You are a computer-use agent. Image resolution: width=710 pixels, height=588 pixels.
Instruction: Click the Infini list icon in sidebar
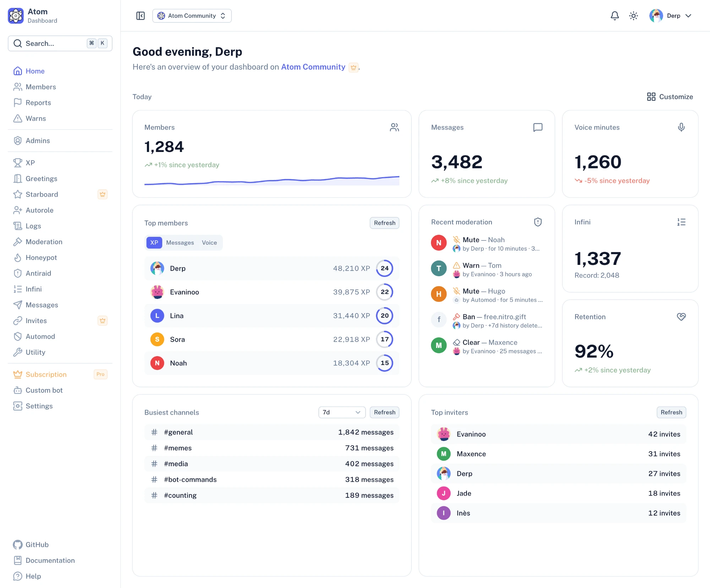pos(18,289)
